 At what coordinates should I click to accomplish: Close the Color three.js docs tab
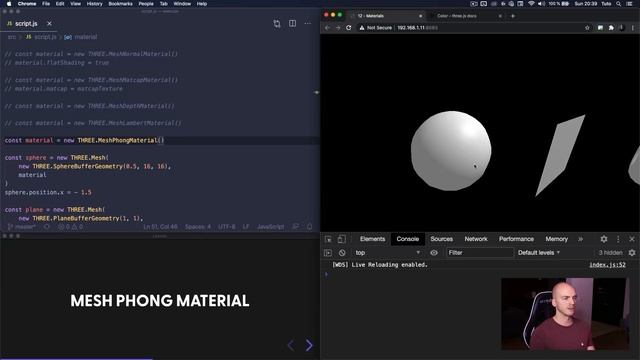[x=500, y=16]
